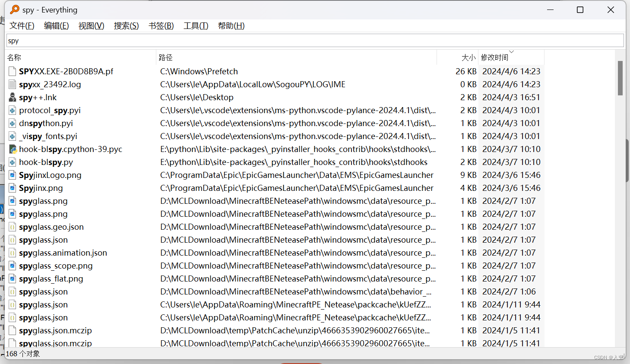
Task: Select the file name _vispy_fonts.pyi
Action: tap(48, 136)
